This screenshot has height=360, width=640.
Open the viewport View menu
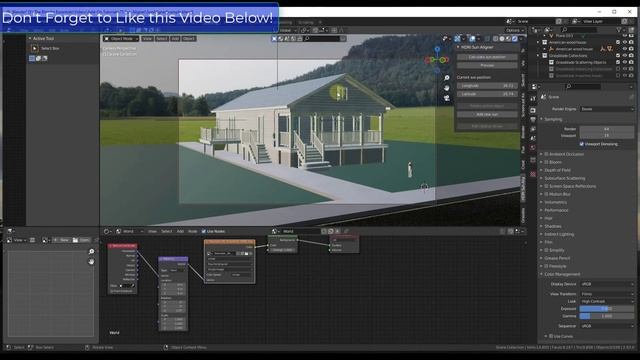(x=147, y=39)
